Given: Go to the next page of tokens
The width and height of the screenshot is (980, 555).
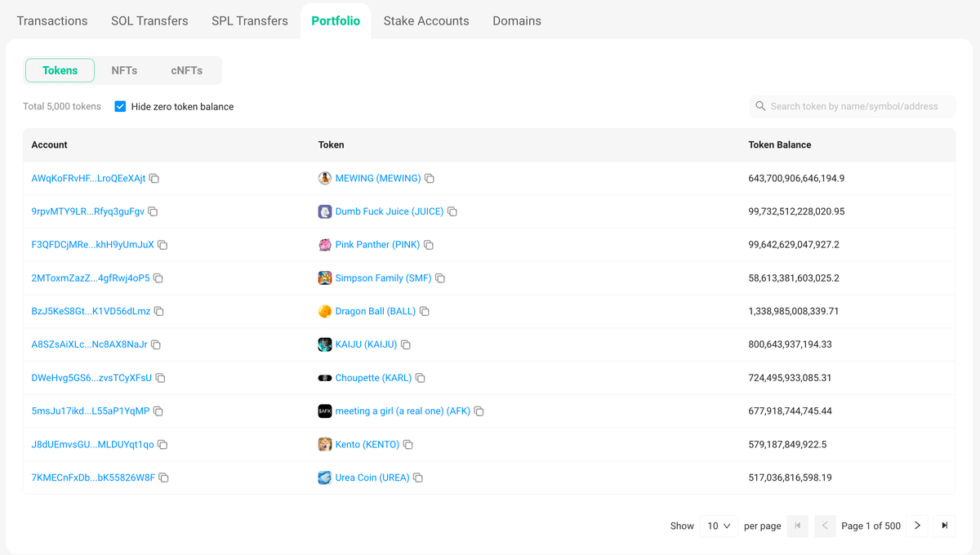Looking at the screenshot, I should (x=917, y=526).
